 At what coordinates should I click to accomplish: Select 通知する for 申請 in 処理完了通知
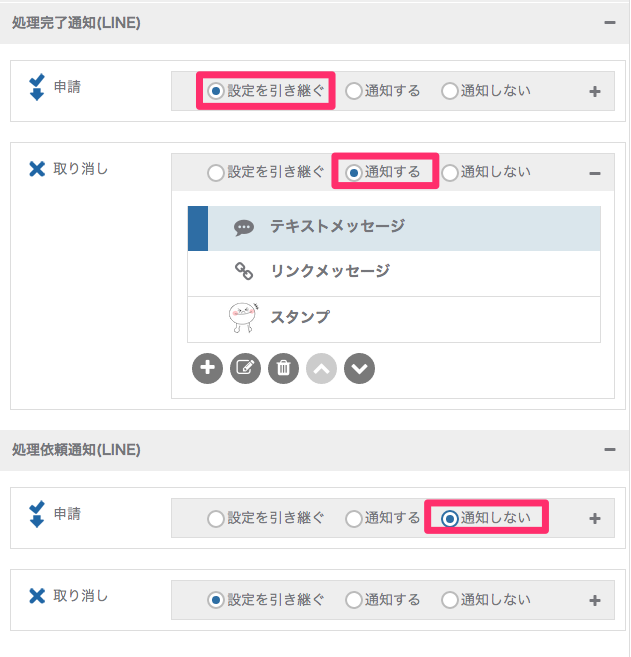pos(354,91)
